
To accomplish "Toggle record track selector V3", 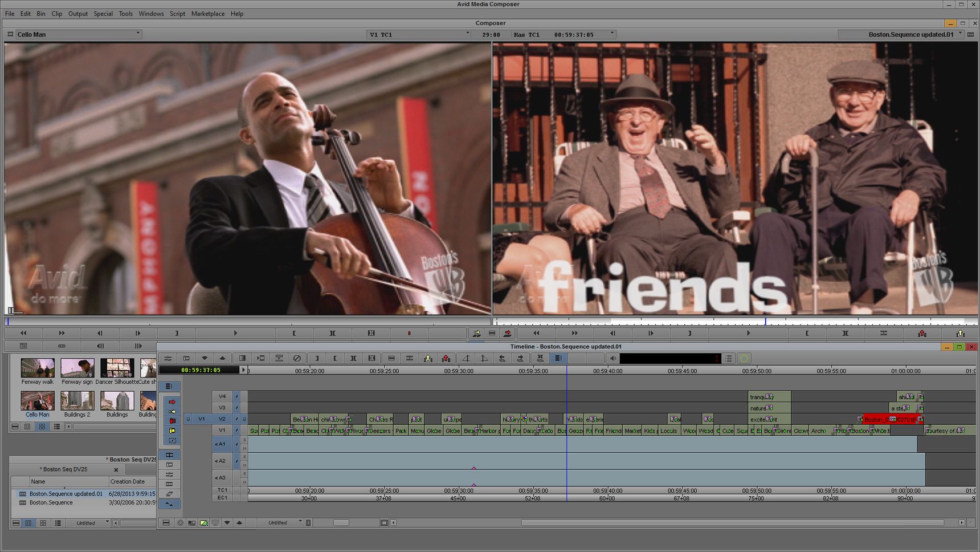I will (x=222, y=408).
